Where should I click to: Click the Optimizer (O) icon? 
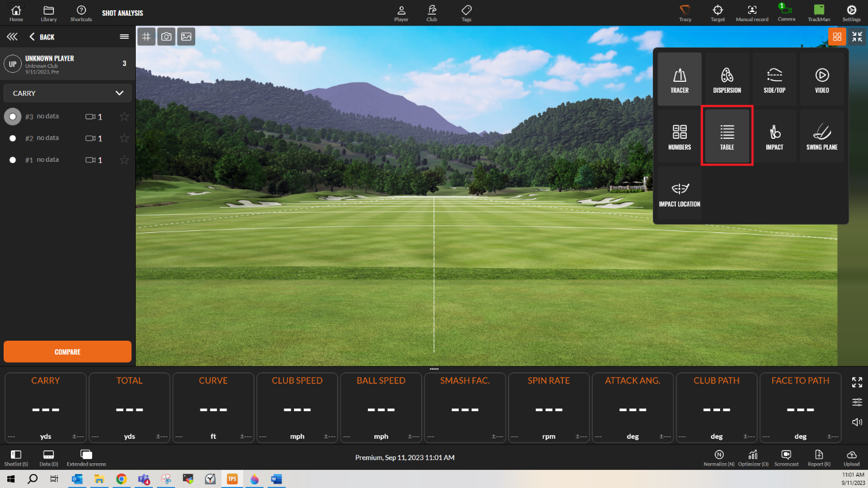tap(753, 457)
